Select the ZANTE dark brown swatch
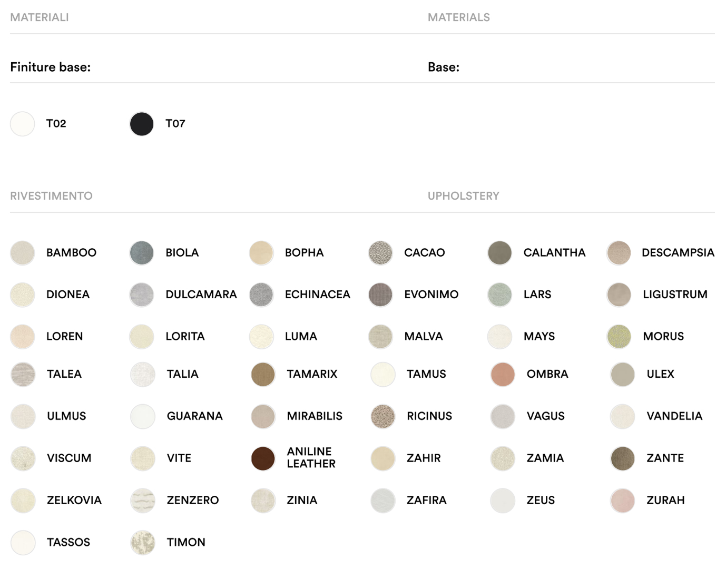This screenshot has width=726, height=588. point(622,458)
